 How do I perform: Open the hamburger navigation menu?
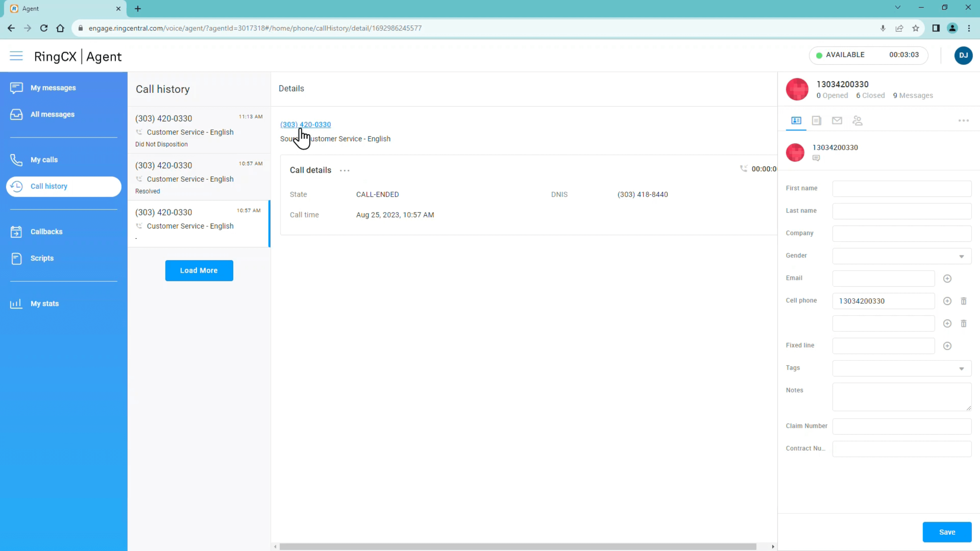tap(16, 56)
